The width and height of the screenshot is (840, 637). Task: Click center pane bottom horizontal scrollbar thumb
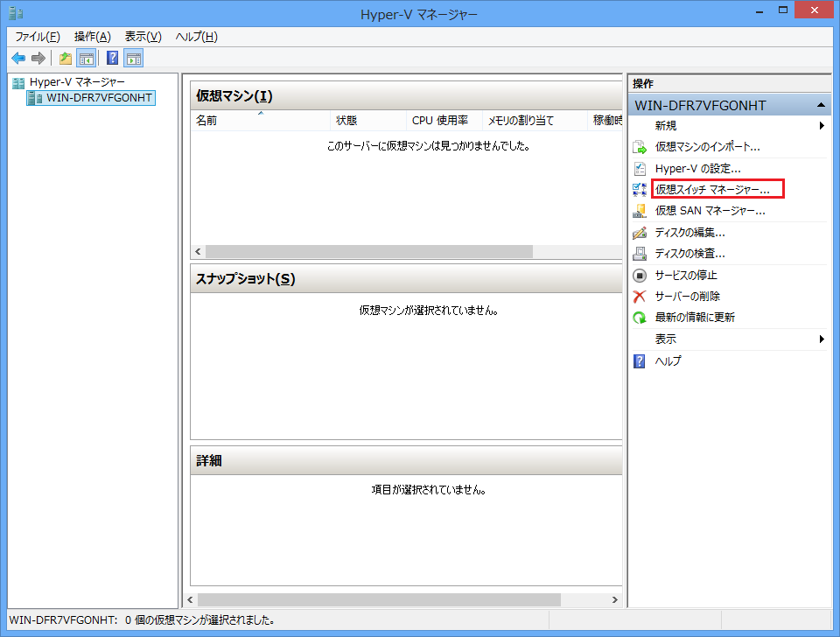379,600
